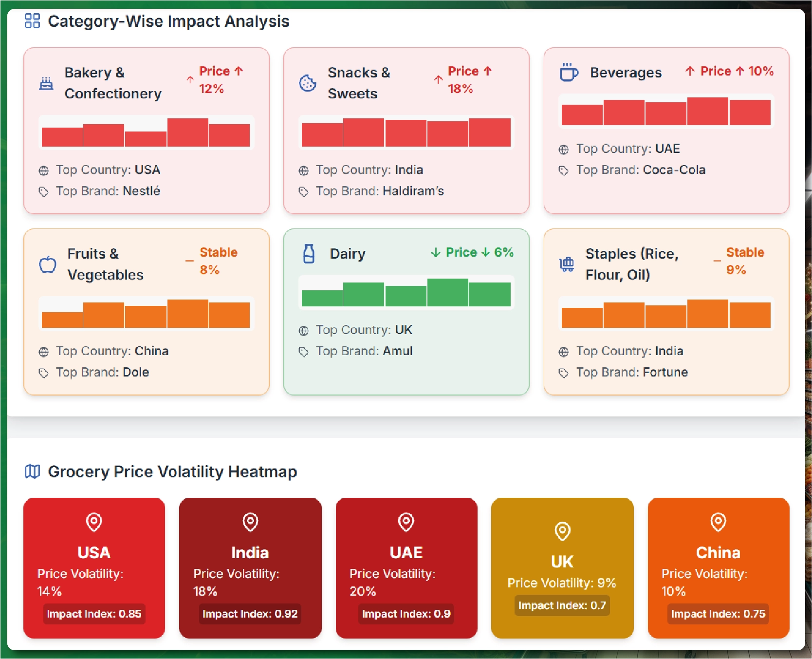Click the cookie icon for Snacks & Sweets

point(307,83)
